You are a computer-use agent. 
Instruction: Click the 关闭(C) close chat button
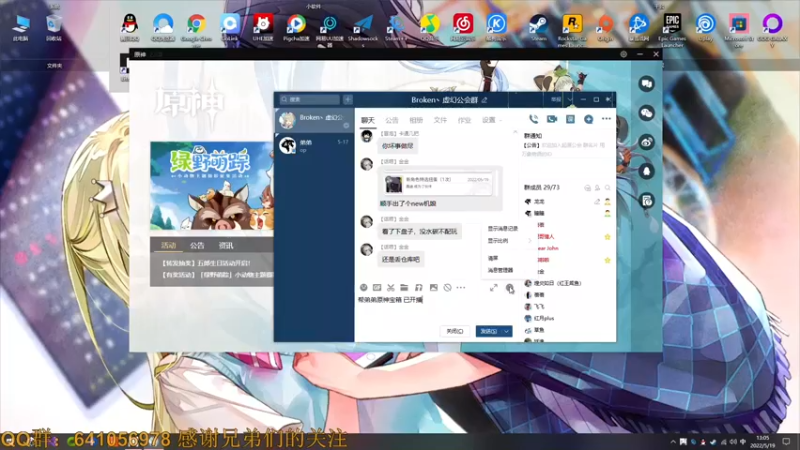(x=455, y=331)
